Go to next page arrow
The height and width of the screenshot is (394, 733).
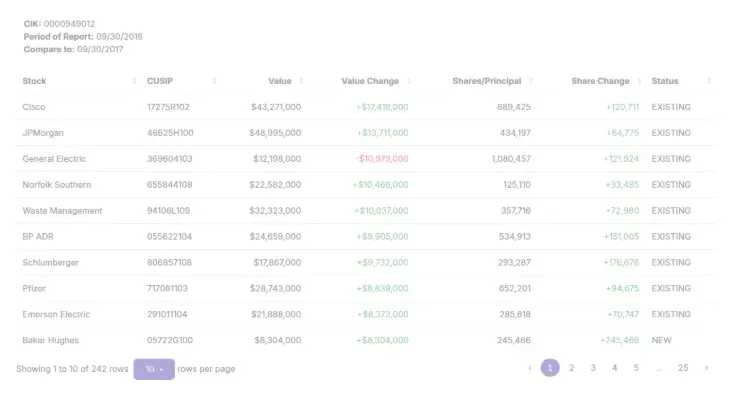(706, 368)
